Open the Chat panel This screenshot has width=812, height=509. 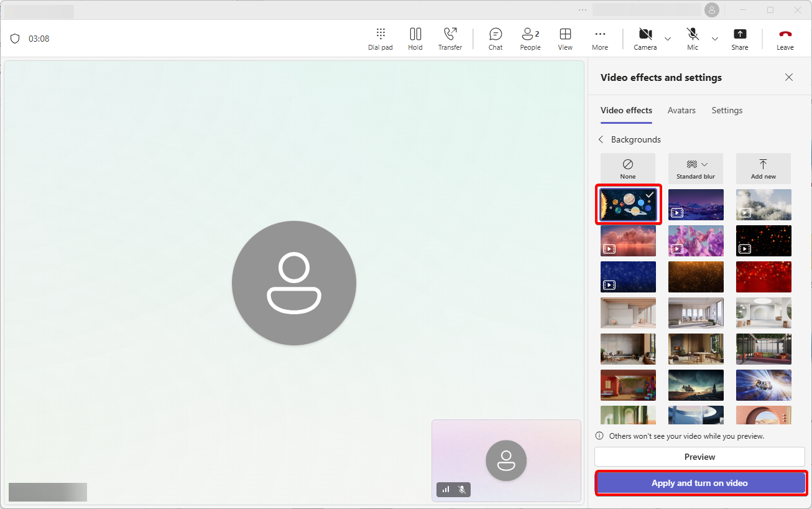tap(496, 39)
